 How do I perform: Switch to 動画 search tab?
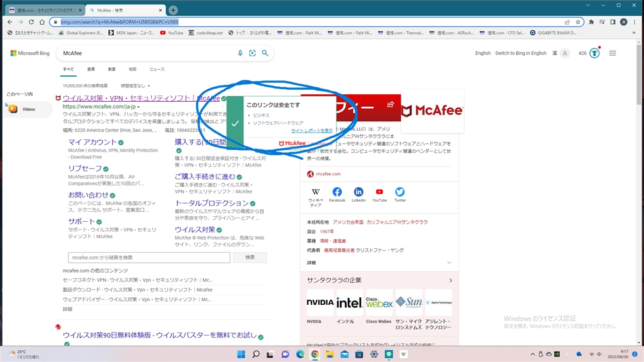[112, 69]
